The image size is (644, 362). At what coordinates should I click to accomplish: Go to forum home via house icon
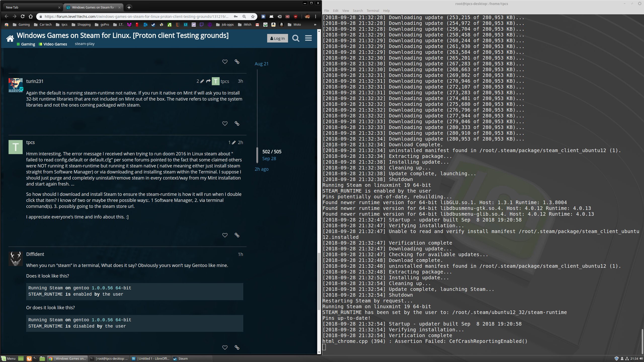coord(10,38)
